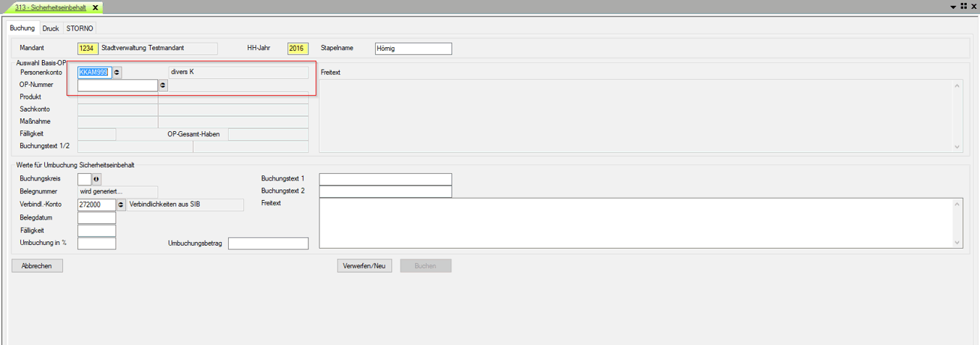
Task: Click the Belegdatum input field
Action: click(x=96, y=217)
